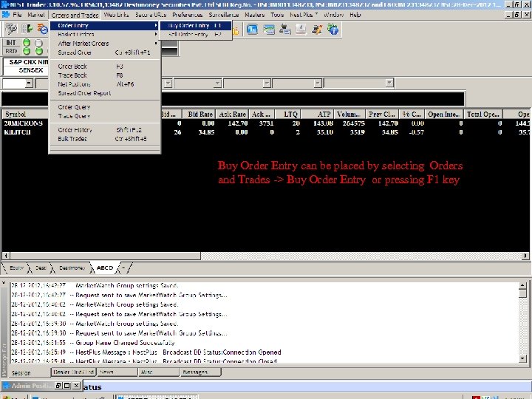Switch to Dealer Ord/Trd message tab

tap(73, 372)
